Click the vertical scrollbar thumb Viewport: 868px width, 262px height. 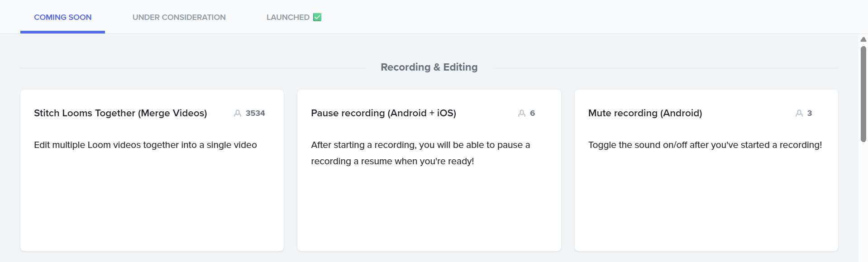coord(863,94)
